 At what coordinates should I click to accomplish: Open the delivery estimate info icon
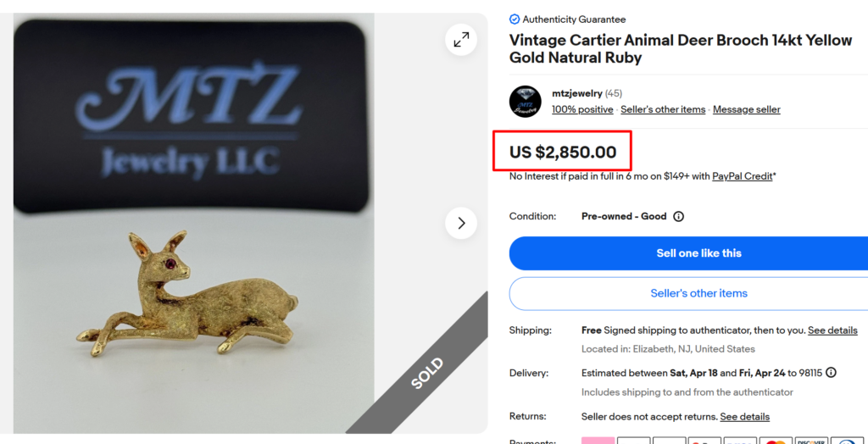click(831, 373)
